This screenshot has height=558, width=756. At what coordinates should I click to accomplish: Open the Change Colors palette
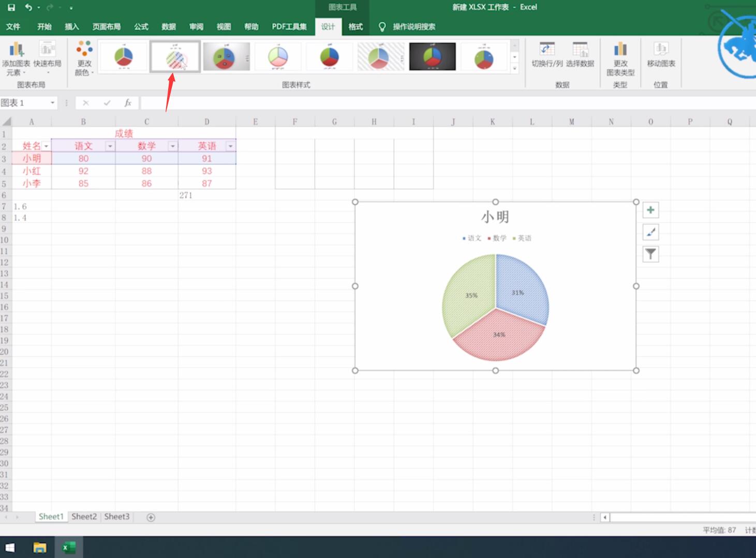84,58
